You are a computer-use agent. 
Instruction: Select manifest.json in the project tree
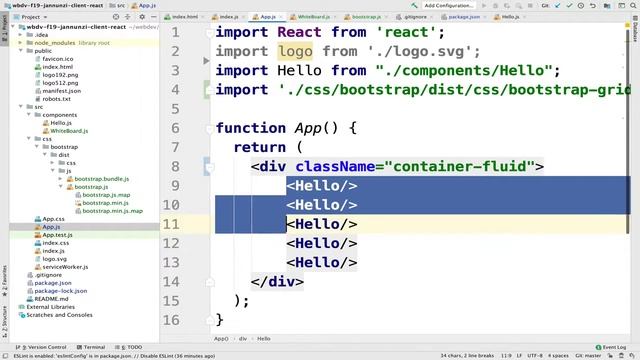61,91
